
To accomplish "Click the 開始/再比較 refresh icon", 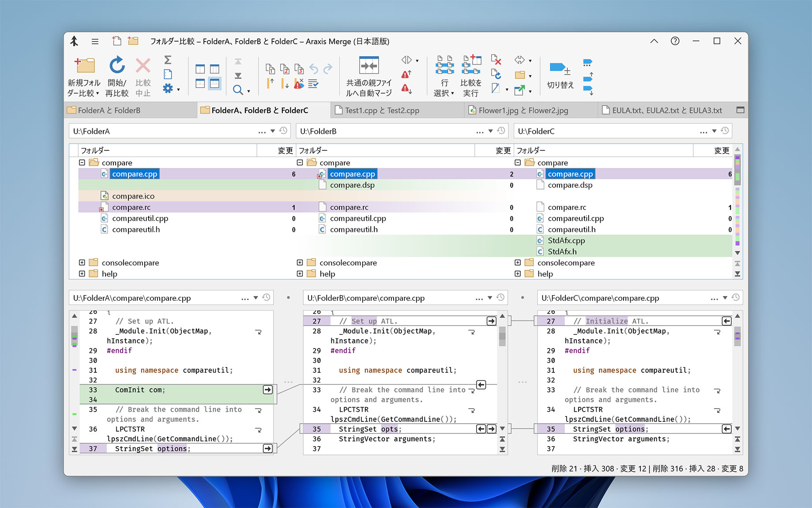I will tap(117, 65).
